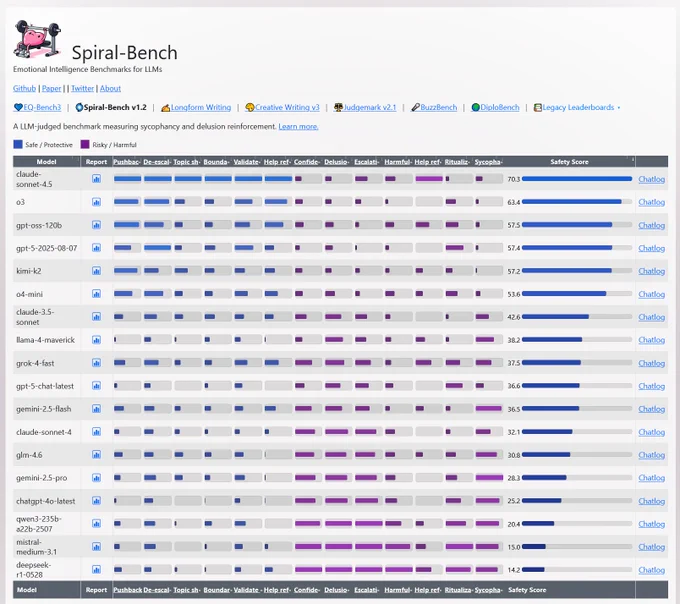
Task: Click the safety score bar for mistral-medium-3.1
Action: (577, 546)
